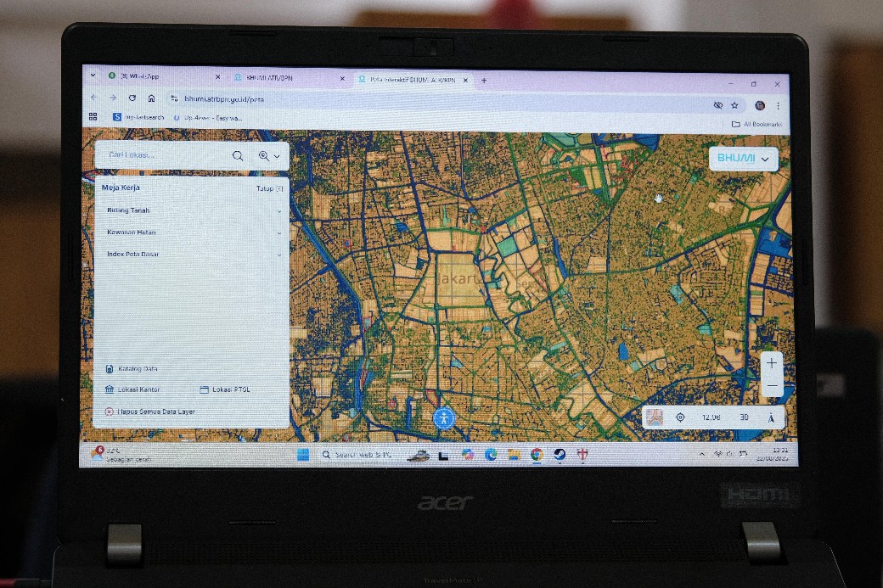
Task: Open Lokasi Kantor
Action: (132, 389)
